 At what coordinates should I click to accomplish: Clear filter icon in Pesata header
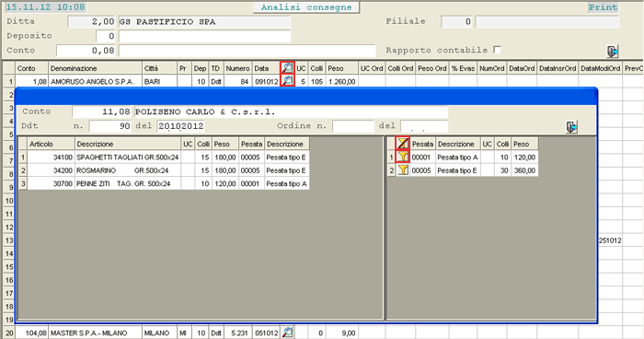403,144
